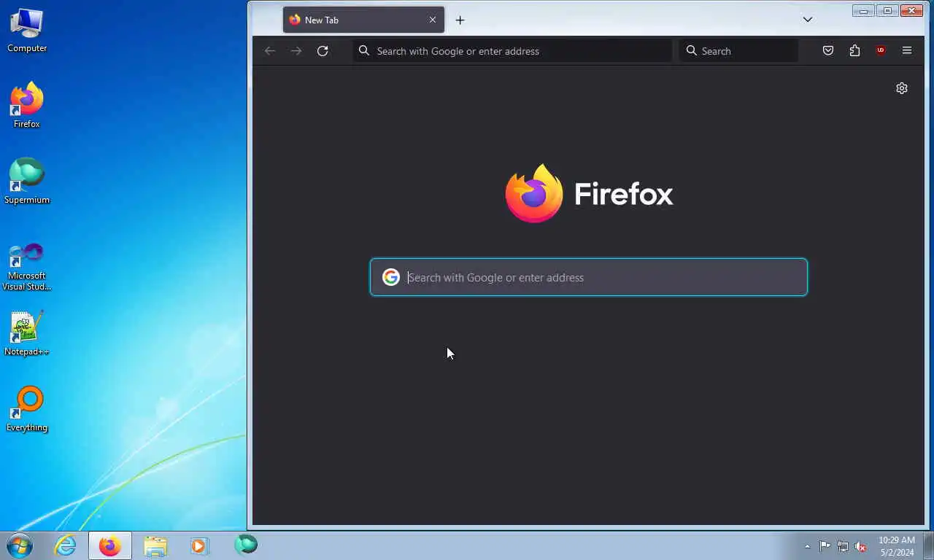Image resolution: width=934 pixels, height=560 pixels.
Task: Click the Show desktop button
Action: (928, 545)
